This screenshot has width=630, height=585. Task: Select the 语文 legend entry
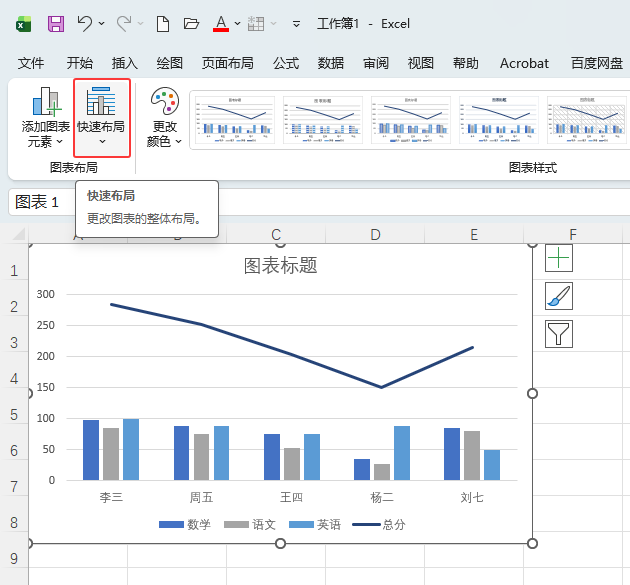pos(250,524)
